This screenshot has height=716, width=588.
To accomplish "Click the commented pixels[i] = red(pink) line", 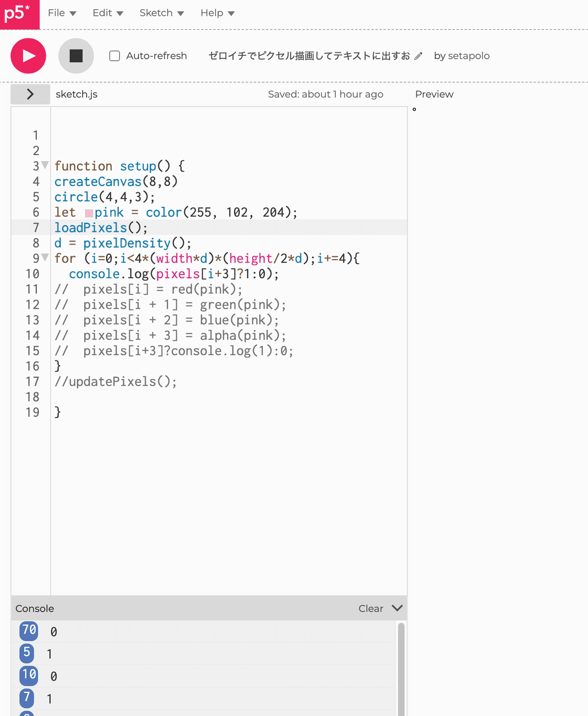I will [x=148, y=289].
